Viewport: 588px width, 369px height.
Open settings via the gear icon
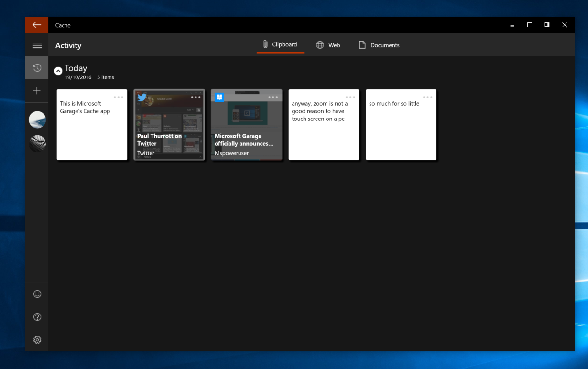click(37, 340)
